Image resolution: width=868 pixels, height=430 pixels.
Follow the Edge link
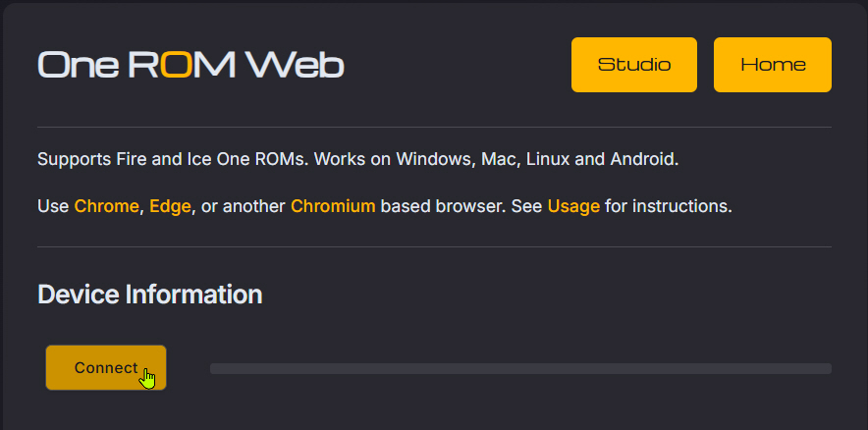click(171, 206)
